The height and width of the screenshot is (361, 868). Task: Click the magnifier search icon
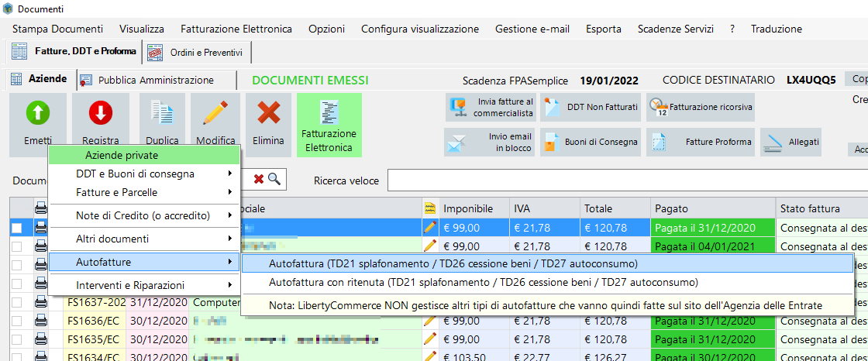[274, 180]
